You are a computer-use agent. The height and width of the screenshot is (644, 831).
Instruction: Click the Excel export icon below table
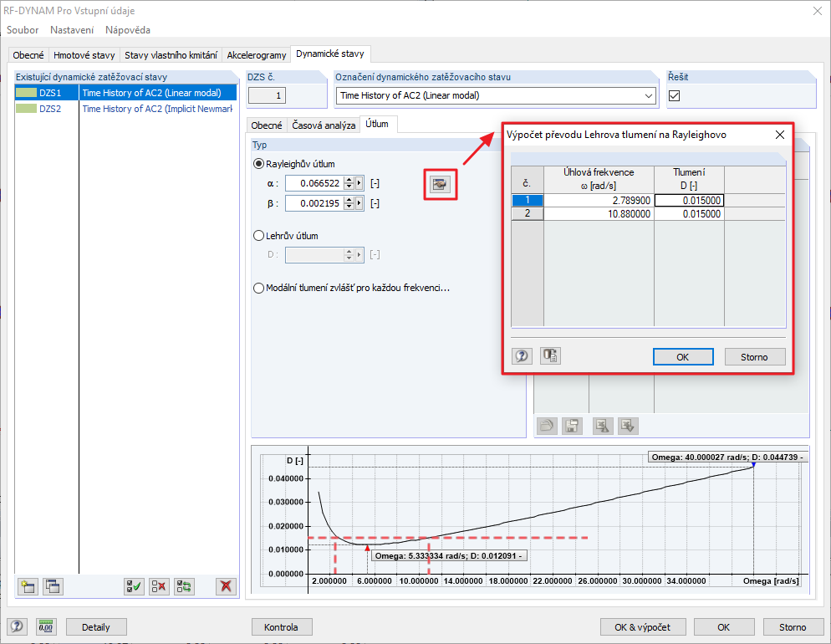click(x=603, y=426)
